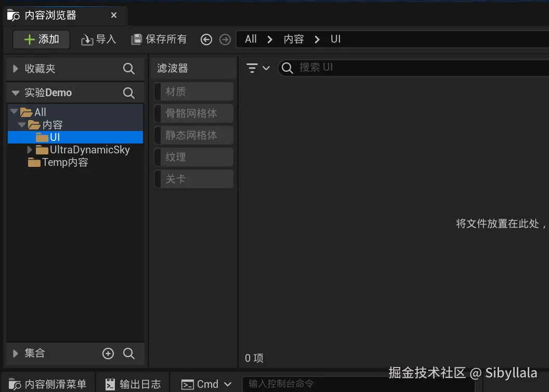Toggle the 纹理 filter
This screenshot has height=392, width=549.
[x=193, y=157]
